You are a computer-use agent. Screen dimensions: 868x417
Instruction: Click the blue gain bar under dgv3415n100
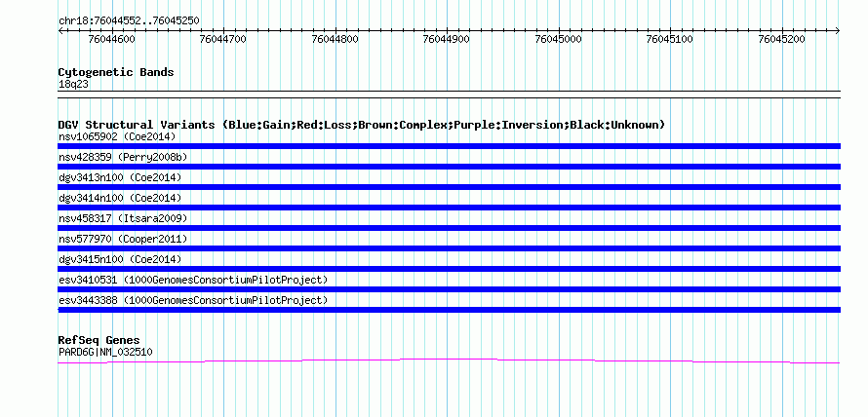[x=449, y=269]
